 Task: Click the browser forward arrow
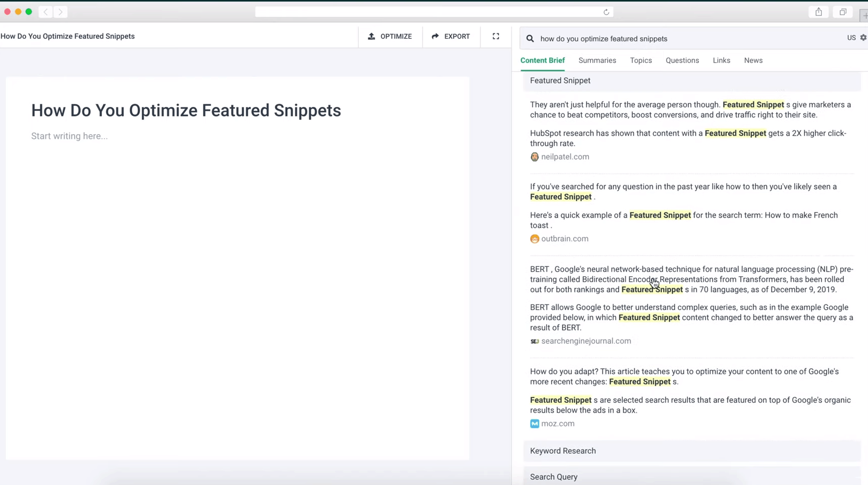click(x=60, y=12)
